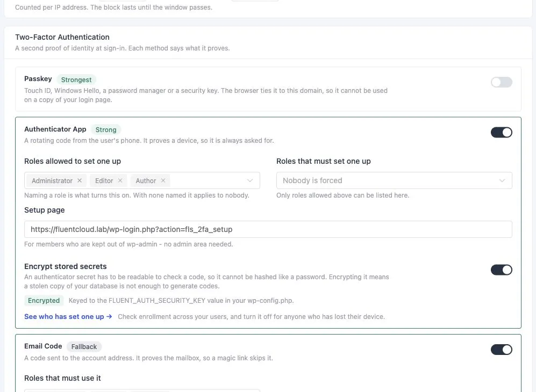
Task: Select the Roles that must set one up label
Action: pyautogui.click(x=324, y=161)
